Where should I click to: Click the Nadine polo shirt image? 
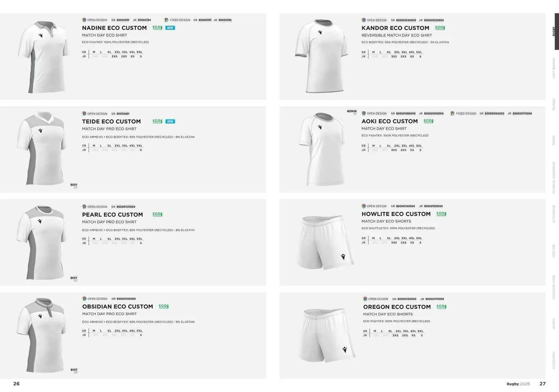coord(44,57)
